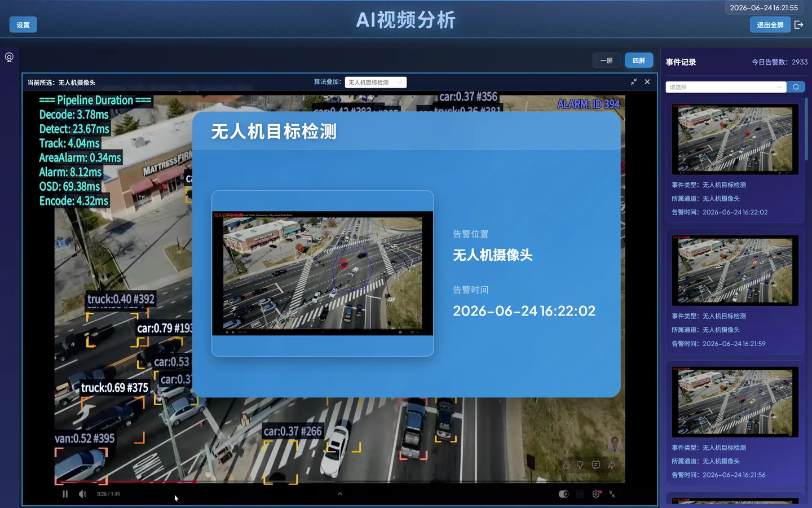
Task: Shrink the video panel with collapse icon
Action: 634,82
